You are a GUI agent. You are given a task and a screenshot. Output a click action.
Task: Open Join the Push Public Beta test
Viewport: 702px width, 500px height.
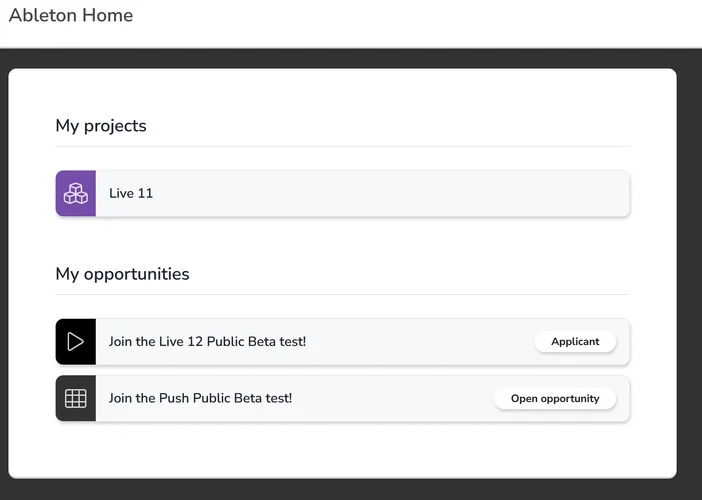pos(342,398)
